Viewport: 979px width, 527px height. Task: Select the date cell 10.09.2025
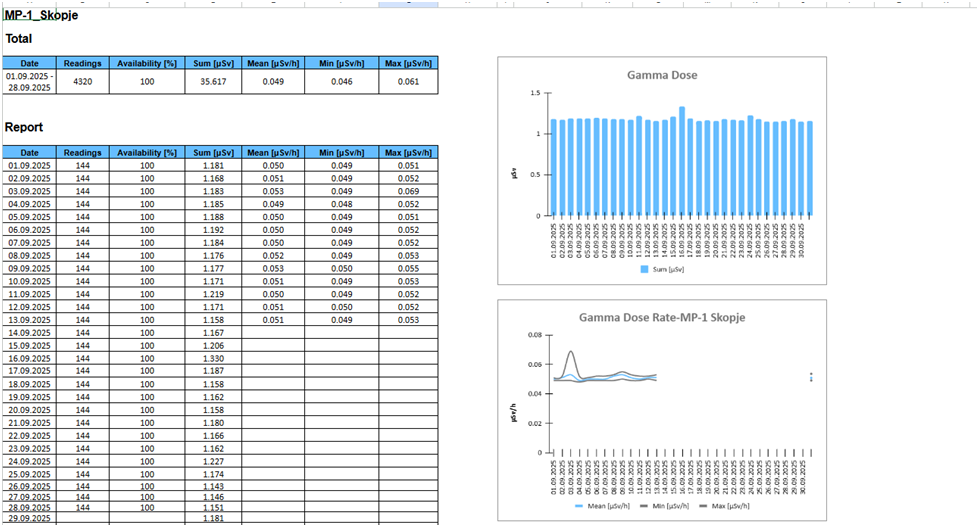point(29,282)
